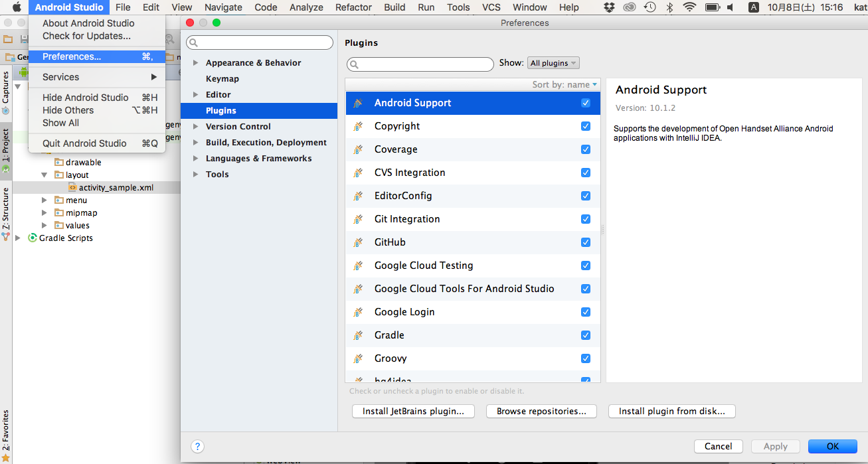Click the Copyright plugin icon
This screenshot has width=868, height=464.
pos(358,126)
